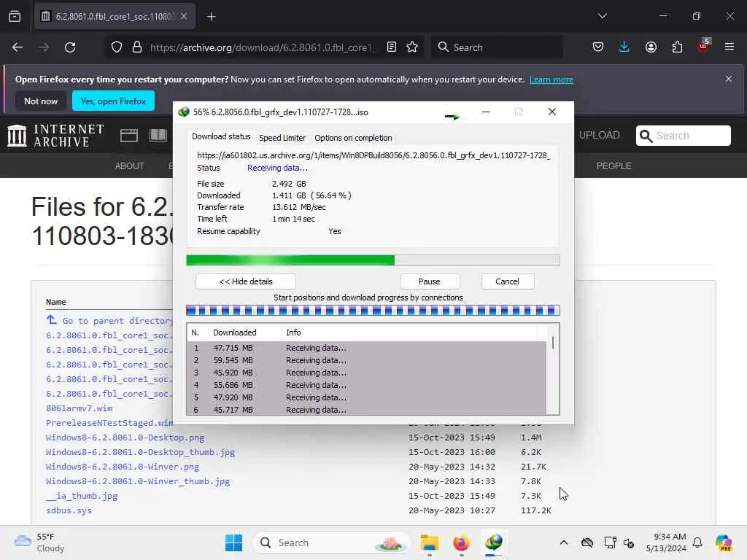747x560 pixels.
Task: Click the IDM dialog title bar icon
Action: tap(183, 112)
